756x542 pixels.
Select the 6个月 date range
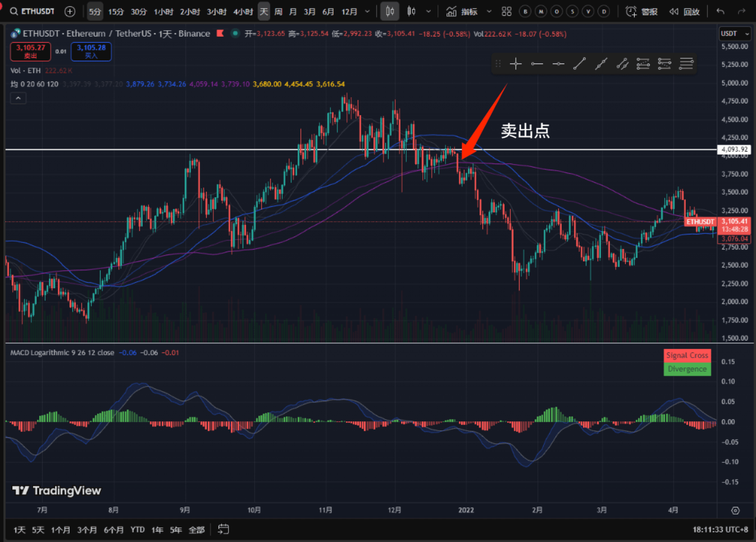click(x=113, y=530)
